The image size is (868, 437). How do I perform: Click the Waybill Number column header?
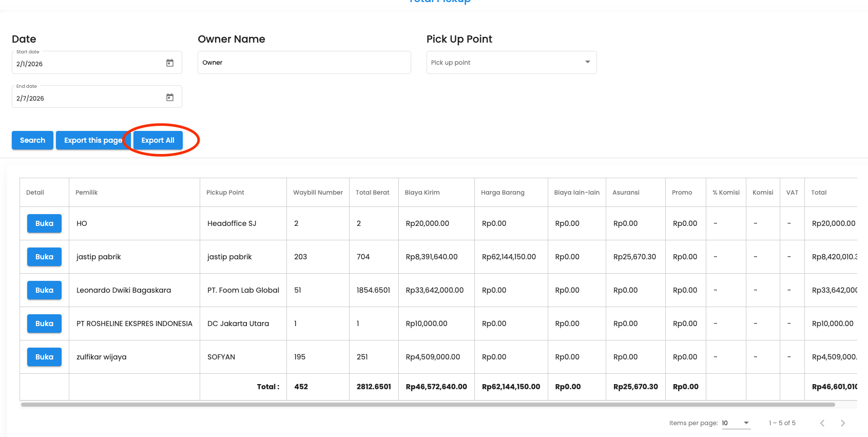(318, 193)
